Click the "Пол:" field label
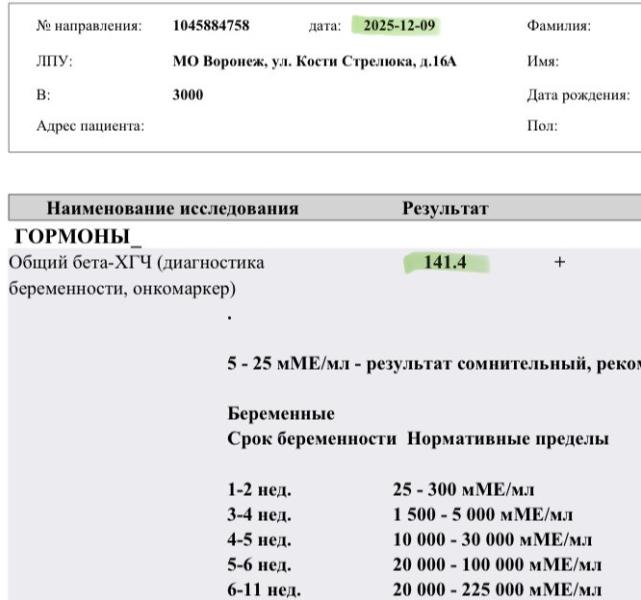 click(541, 126)
